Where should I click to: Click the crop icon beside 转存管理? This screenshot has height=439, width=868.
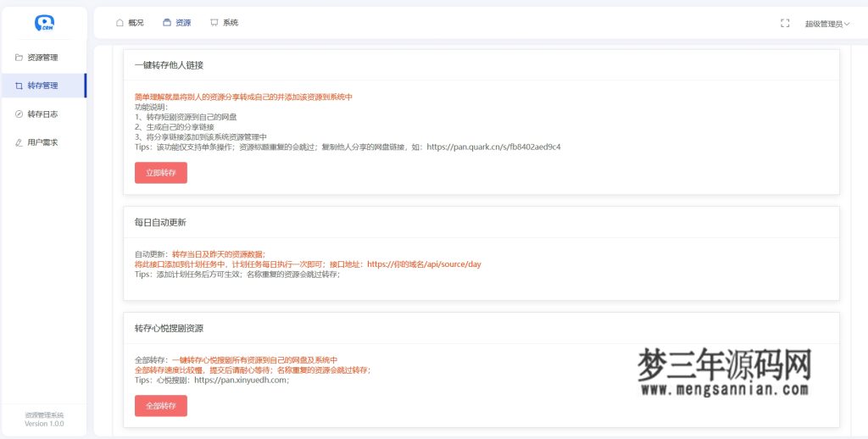tap(19, 86)
